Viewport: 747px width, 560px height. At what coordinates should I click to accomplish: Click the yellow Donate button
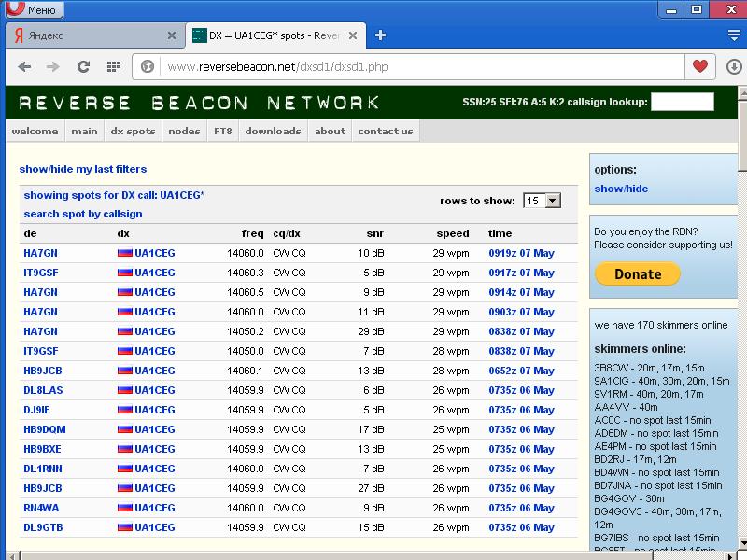tap(638, 273)
